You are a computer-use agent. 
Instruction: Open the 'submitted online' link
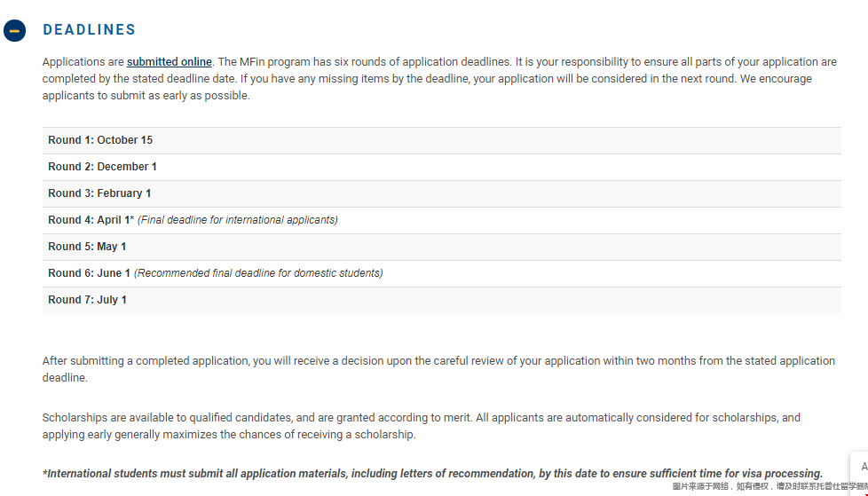(x=170, y=61)
